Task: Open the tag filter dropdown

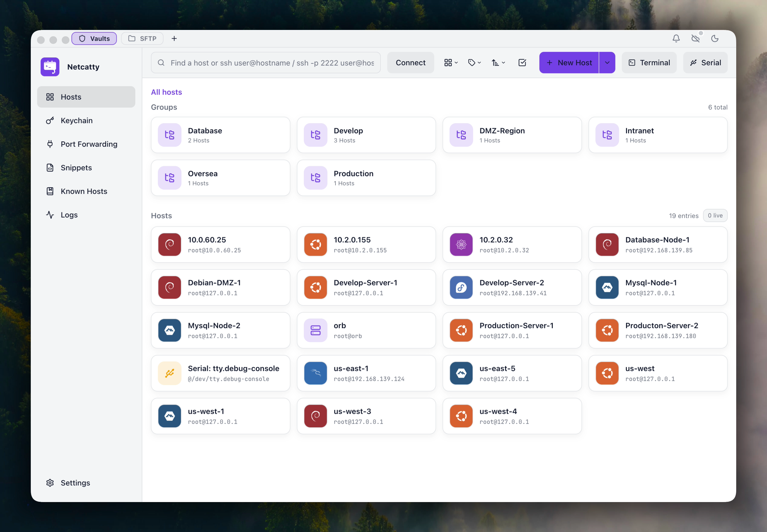Action: point(474,63)
